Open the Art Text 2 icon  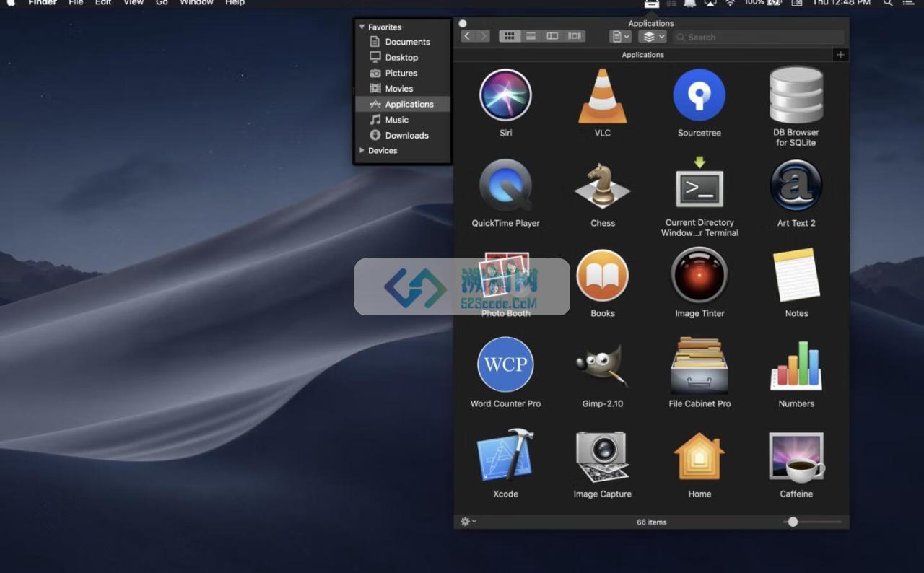pyautogui.click(x=796, y=185)
